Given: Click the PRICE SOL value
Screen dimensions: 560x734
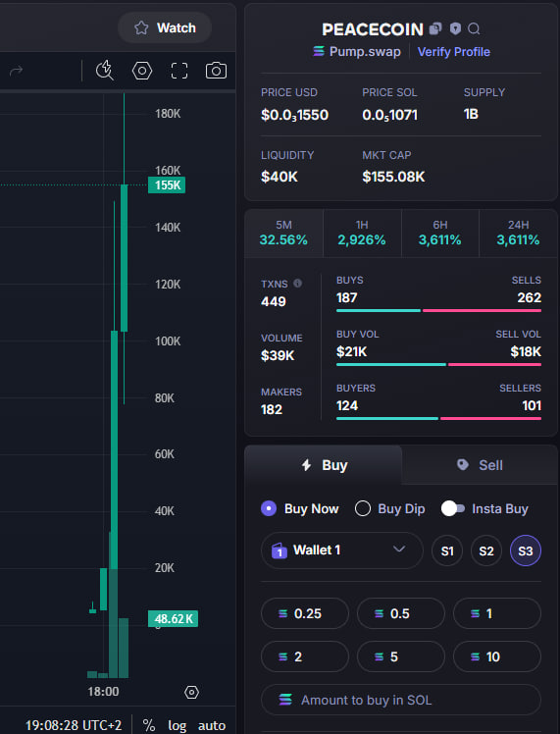Looking at the screenshot, I should pos(389,115).
